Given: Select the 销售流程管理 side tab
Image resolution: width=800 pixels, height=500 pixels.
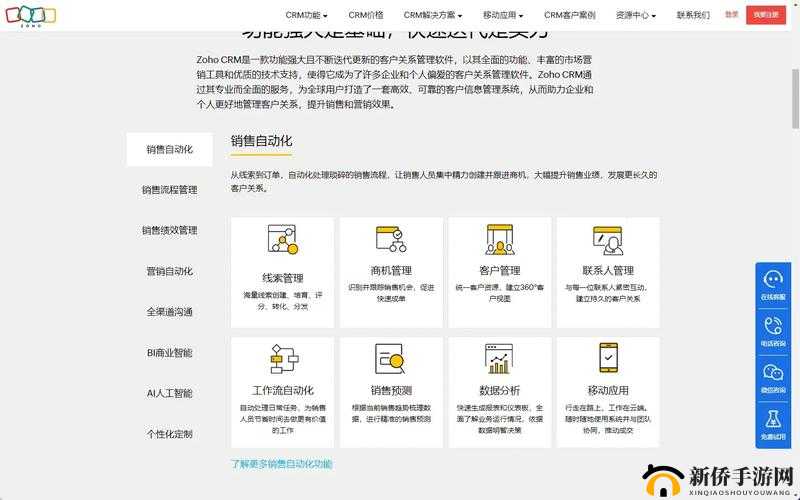Looking at the screenshot, I should (169, 190).
